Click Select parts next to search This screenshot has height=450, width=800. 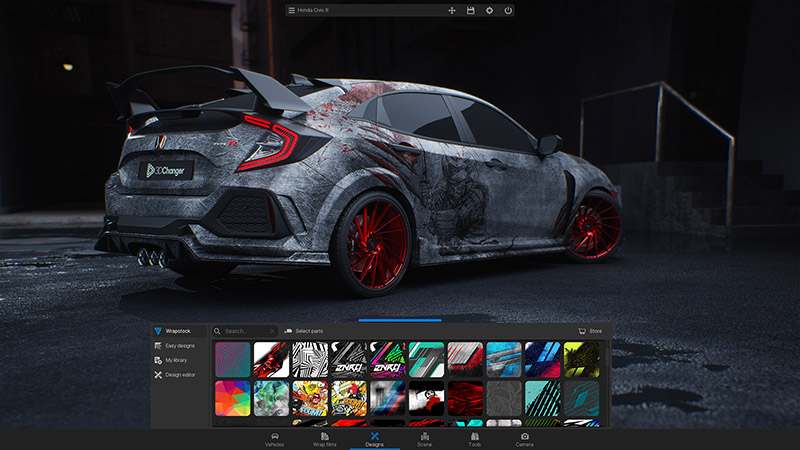click(304, 330)
